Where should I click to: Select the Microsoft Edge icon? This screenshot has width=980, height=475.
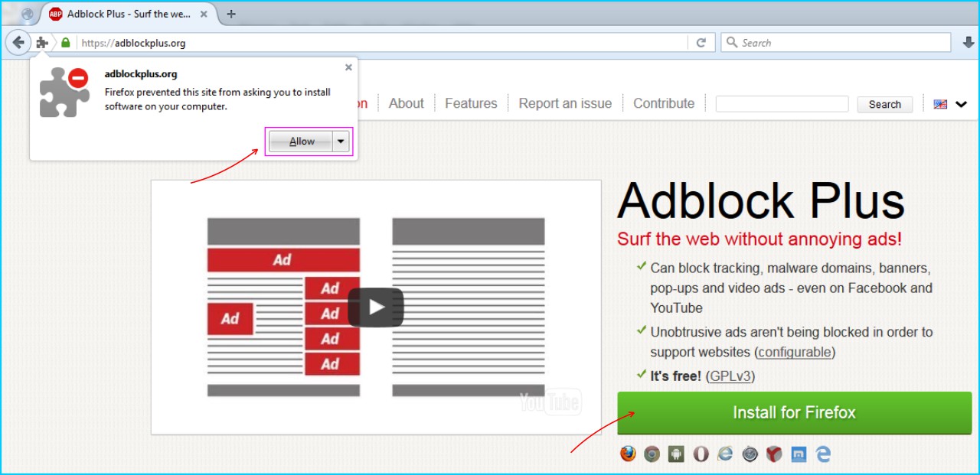[823, 454]
